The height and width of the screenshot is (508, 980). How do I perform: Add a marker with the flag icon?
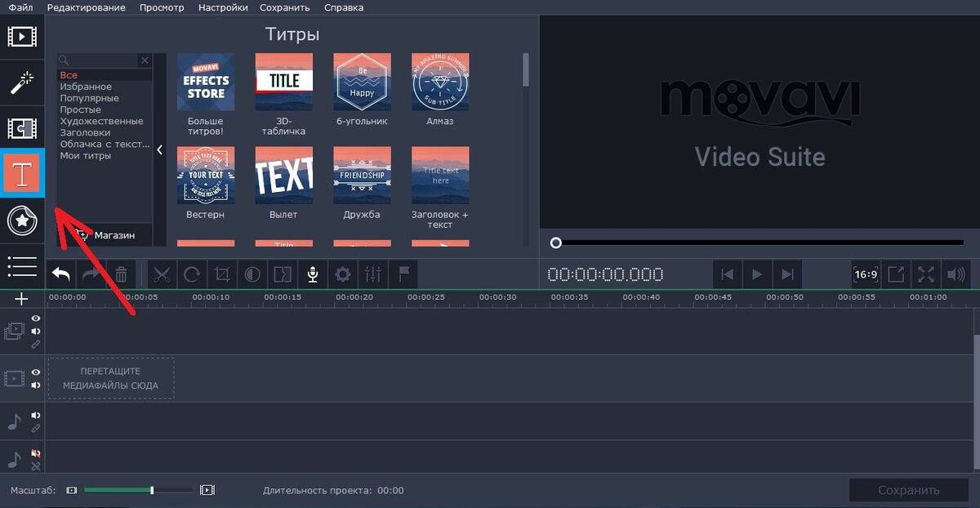(403, 274)
